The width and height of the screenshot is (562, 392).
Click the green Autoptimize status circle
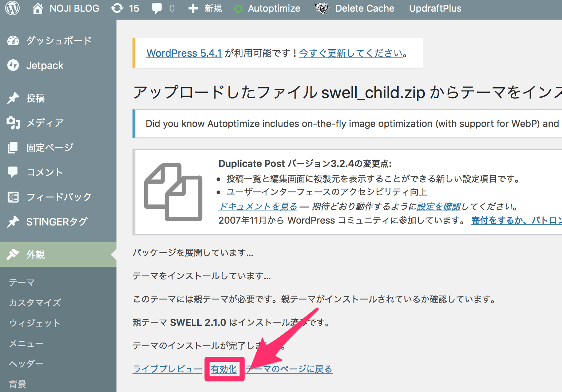(x=238, y=9)
